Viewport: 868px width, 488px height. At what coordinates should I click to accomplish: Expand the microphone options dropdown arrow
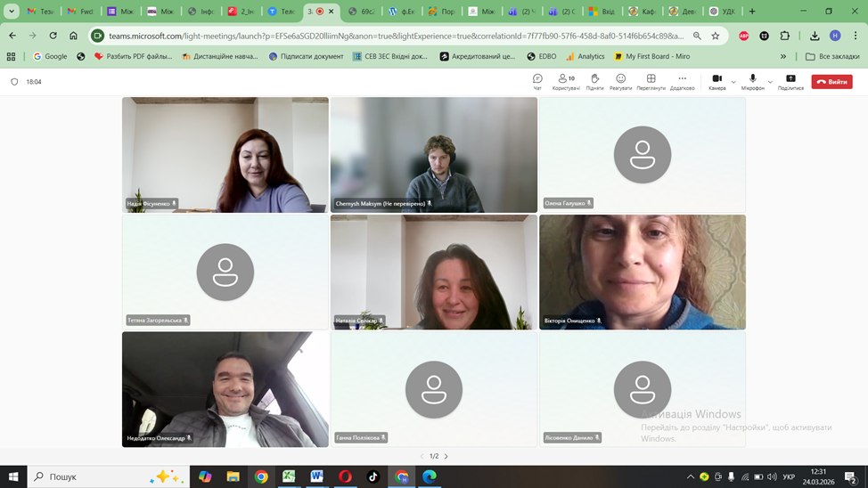coord(770,82)
